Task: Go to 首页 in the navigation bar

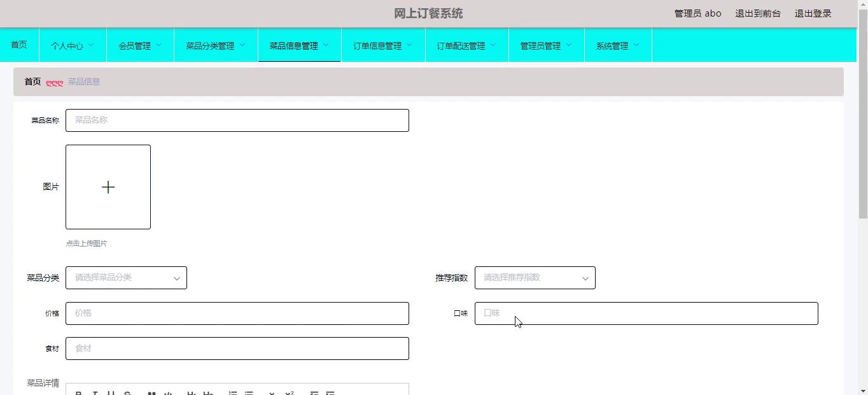Action: tap(19, 45)
